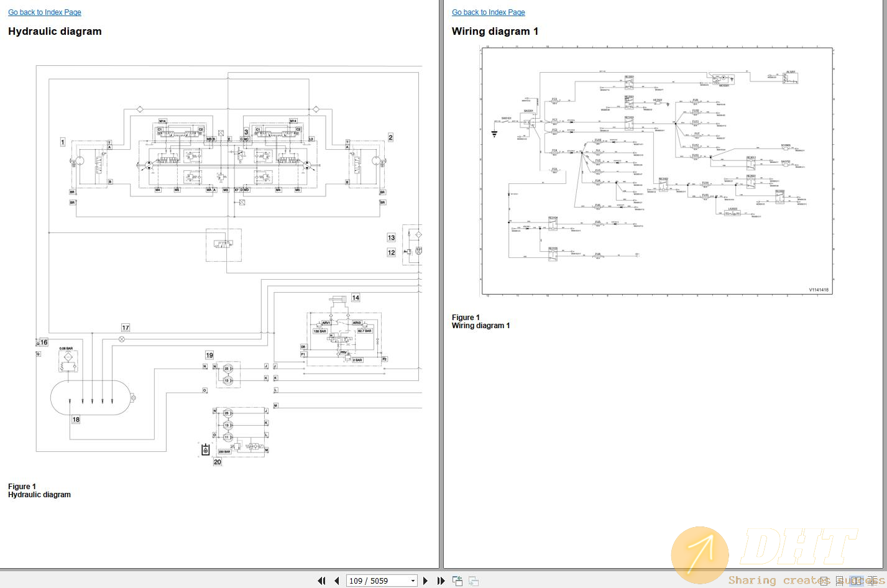887x588 pixels.
Task: Select the Wiring diagram 1 heading
Action: (x=495, y=31)
